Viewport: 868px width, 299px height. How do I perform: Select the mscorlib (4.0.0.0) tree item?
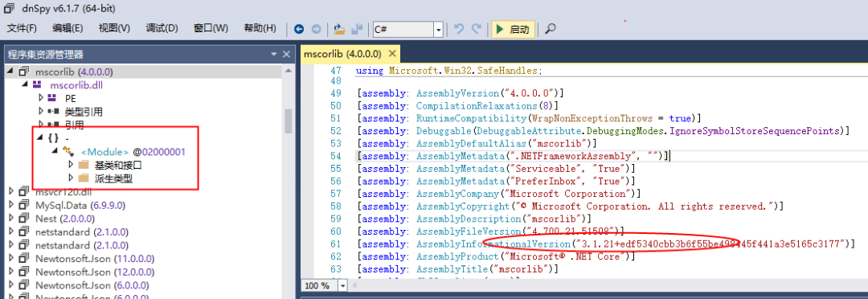[x=74, y=72]
